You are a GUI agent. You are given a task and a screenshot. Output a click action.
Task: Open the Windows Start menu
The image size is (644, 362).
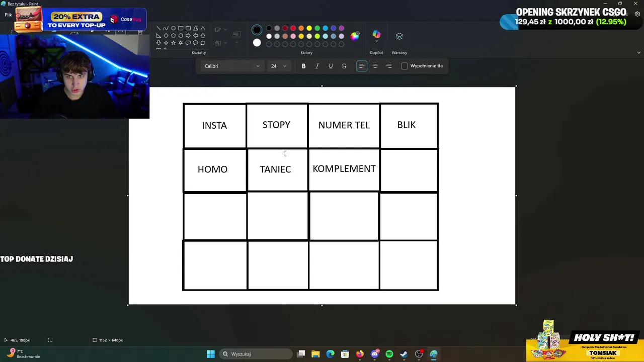pos(211,354)
